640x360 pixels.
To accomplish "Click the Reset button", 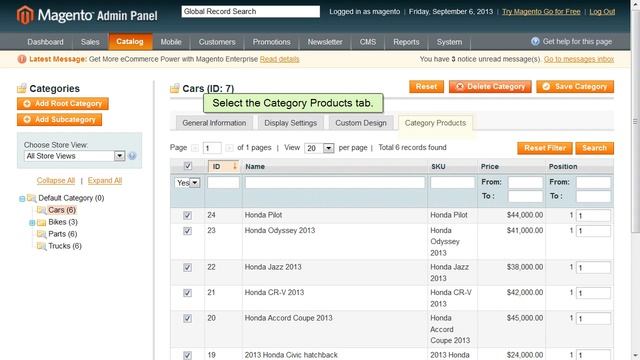I will (427, 87).
